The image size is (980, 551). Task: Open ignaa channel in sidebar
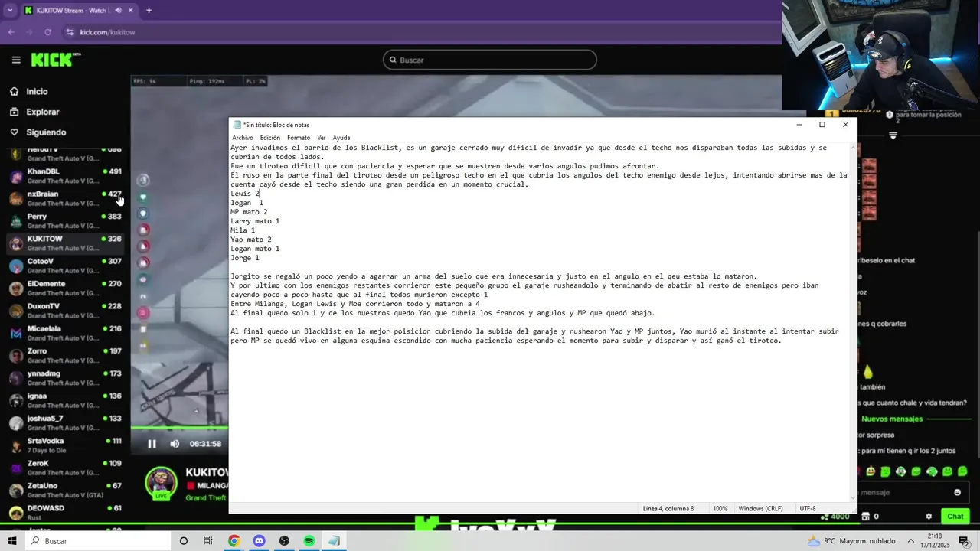point(64,400)
